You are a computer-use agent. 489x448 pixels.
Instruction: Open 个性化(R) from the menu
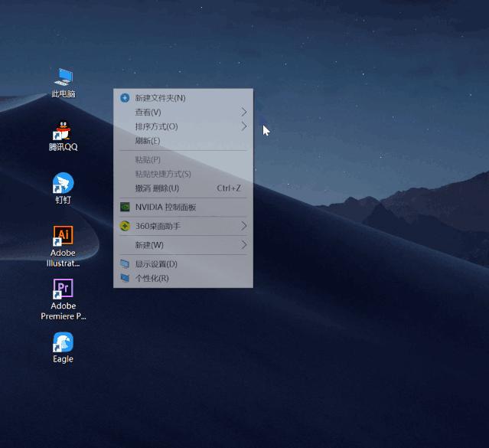click(183, 278)
